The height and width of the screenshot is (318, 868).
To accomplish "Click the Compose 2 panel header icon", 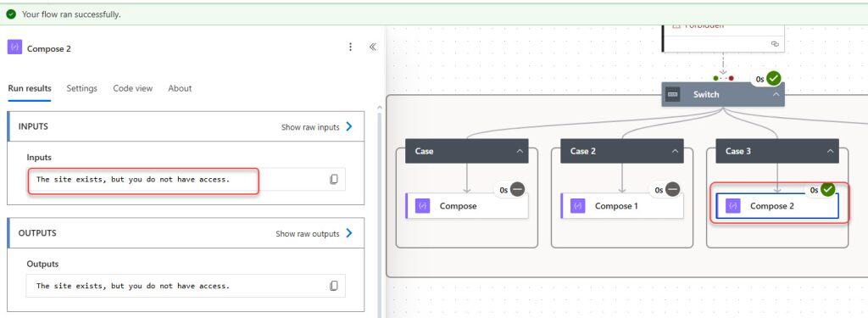I will [14, 47].
